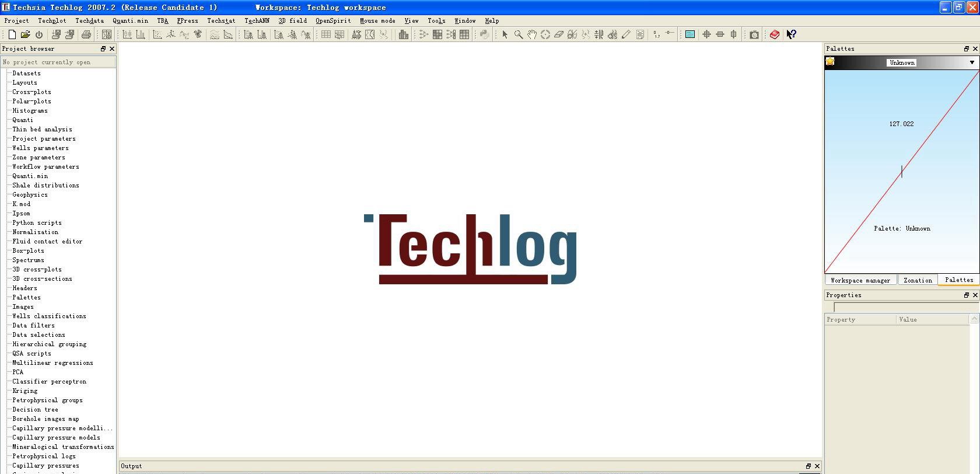Open the Help menu
This screenshot has height=474, width=980.
492,20
